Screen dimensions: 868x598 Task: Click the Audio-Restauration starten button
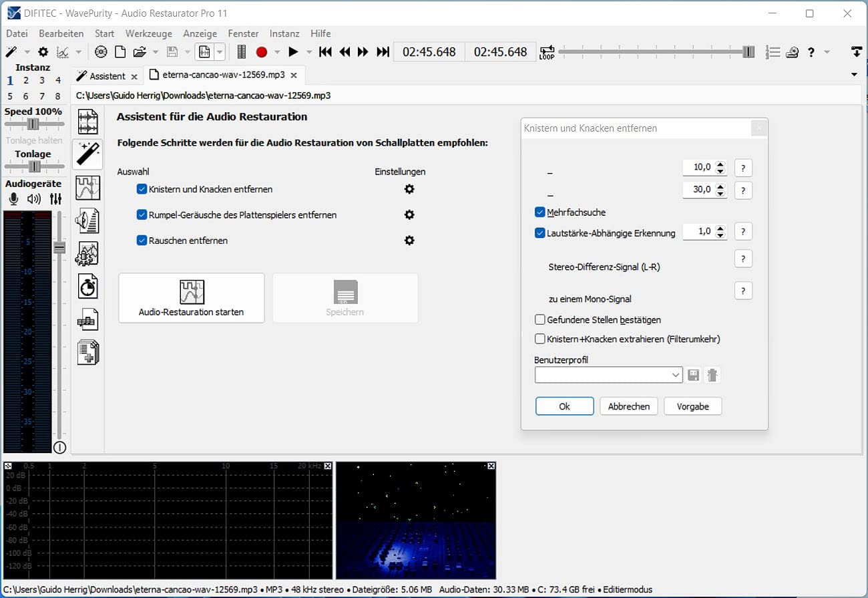pos(192,298)
